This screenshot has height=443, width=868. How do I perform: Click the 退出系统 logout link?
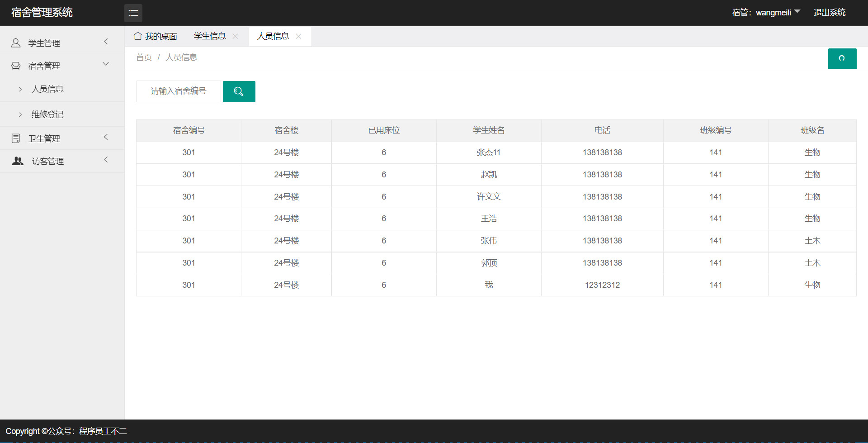pos(830,12)
